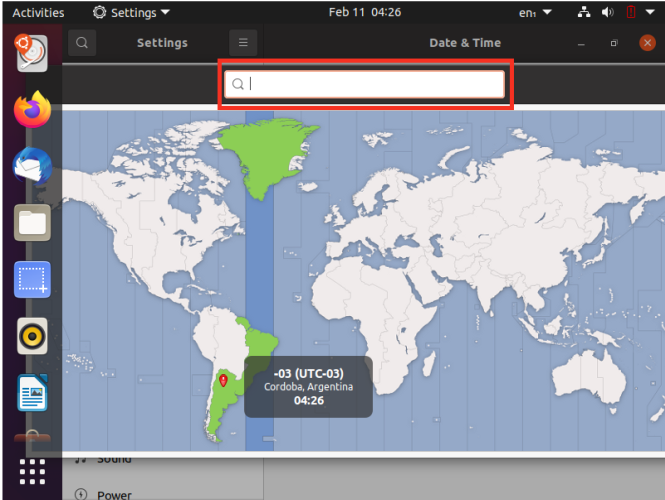Select Greenland on the timezone map

click(x=268, y=158)
